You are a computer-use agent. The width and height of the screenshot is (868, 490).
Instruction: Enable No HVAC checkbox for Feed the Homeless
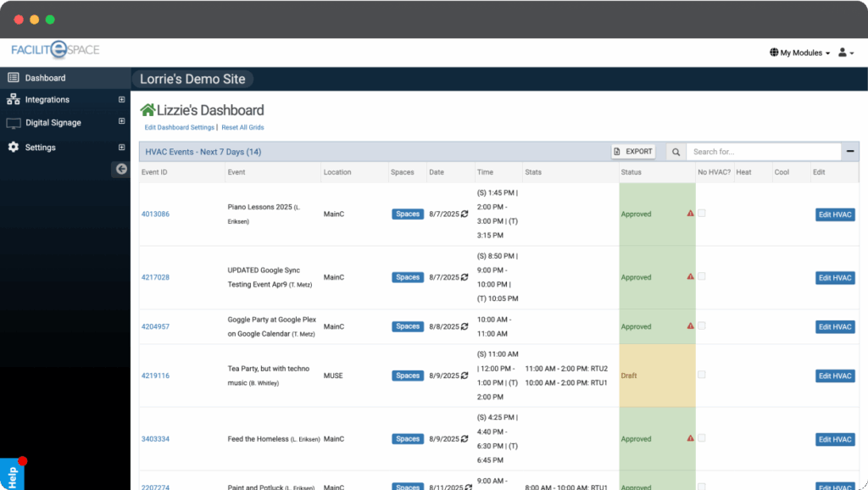pos(701,438)
